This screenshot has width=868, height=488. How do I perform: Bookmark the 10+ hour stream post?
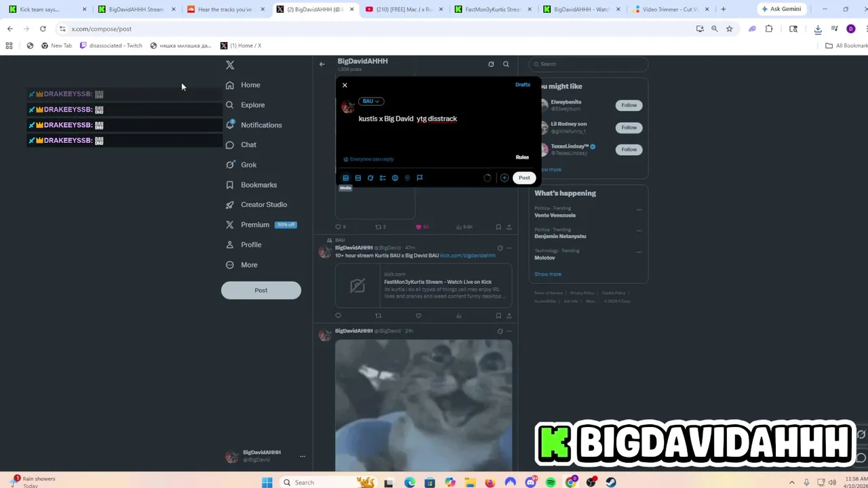pyautogui.click(x=498, y=316)
